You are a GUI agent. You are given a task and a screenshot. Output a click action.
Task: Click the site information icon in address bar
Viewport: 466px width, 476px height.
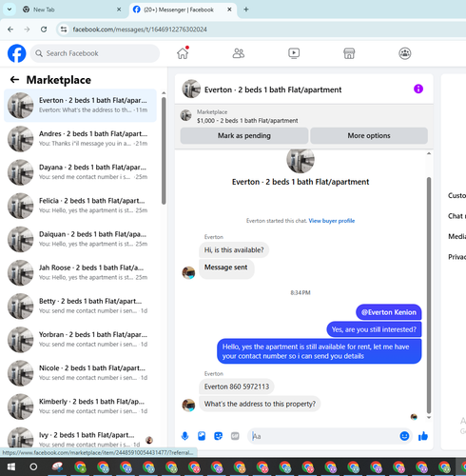tap(64, 30)
